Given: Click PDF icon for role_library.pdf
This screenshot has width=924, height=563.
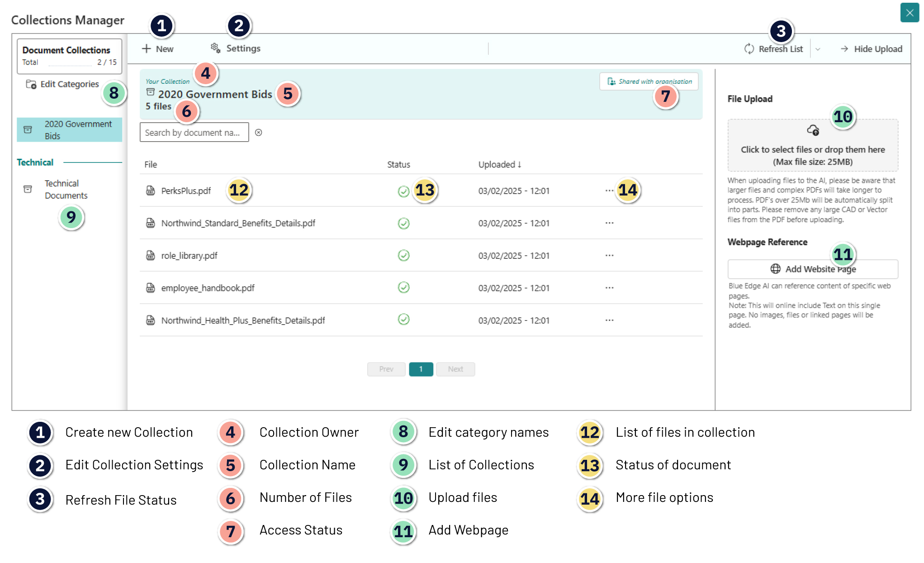Looking at the screenshot, I should (x=151, y=256).
